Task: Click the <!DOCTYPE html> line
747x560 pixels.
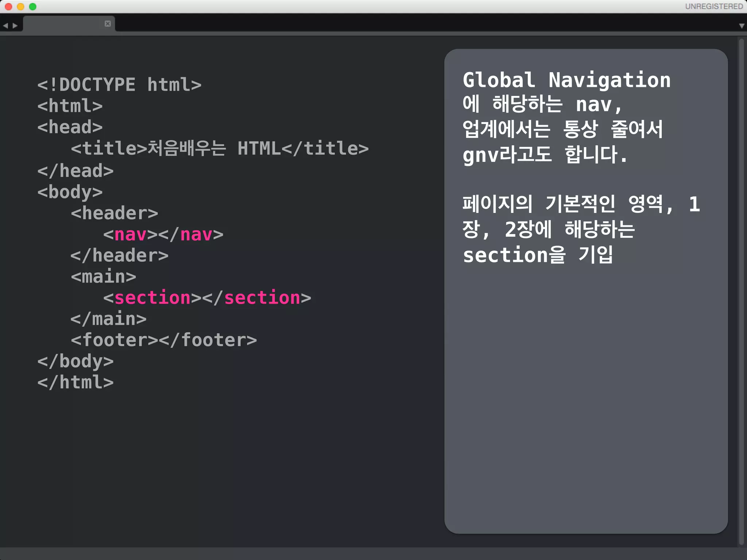Action: pos(119,85)
